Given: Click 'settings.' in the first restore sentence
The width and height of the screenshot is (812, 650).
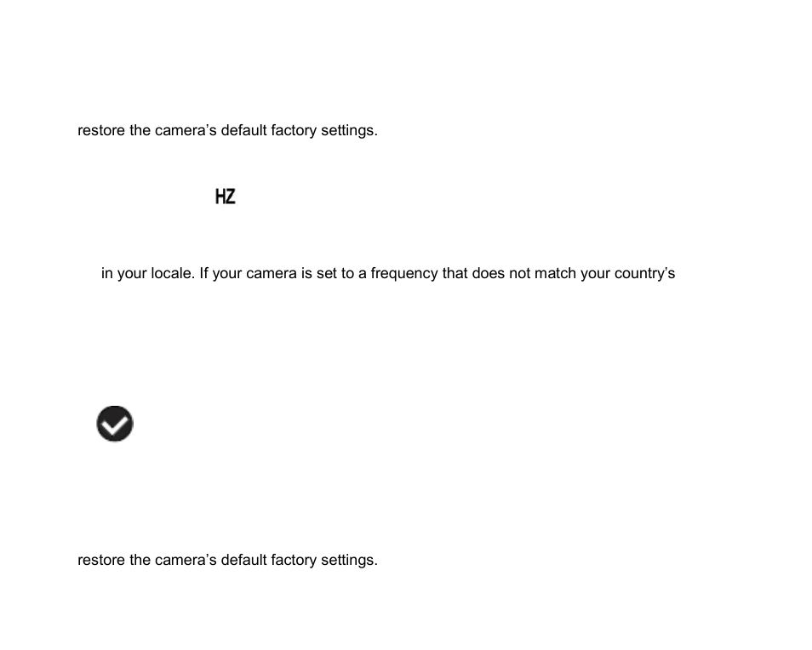Looking at the screenshot, I should pos(349,130).
